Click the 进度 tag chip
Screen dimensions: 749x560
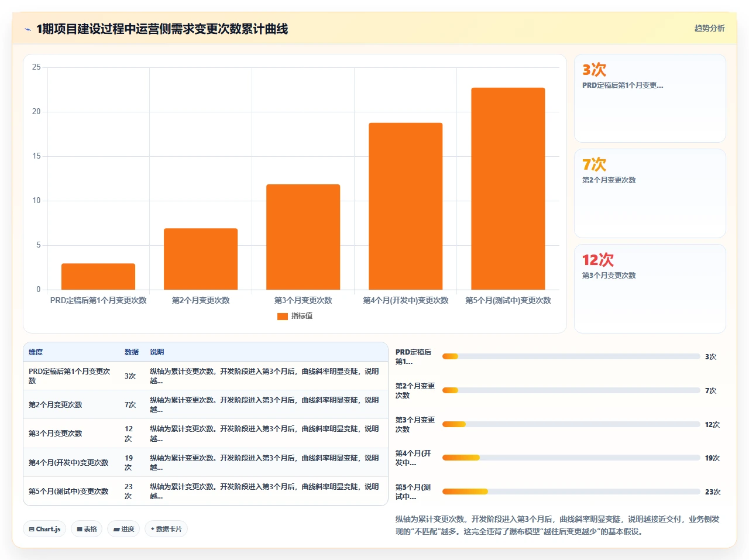tap(123, 529)
